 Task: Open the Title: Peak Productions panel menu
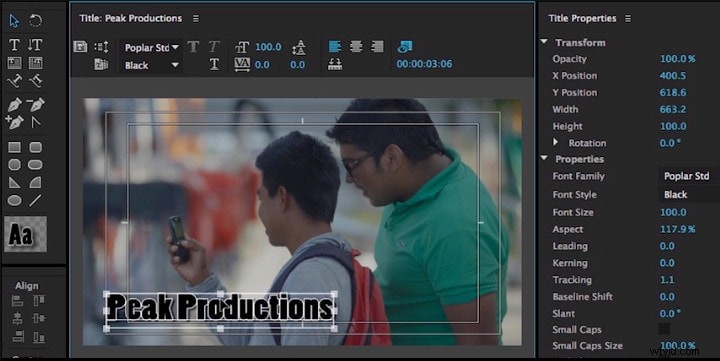click(x=196, y=18)
